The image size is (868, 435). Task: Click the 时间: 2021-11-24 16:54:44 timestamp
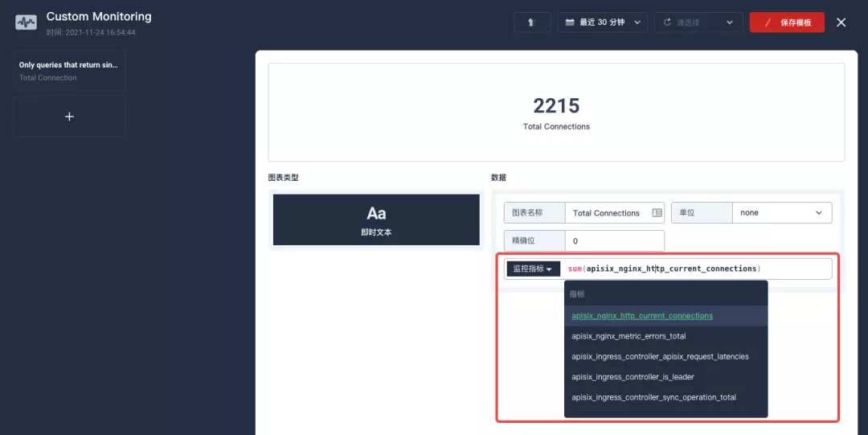pos(91,33)
